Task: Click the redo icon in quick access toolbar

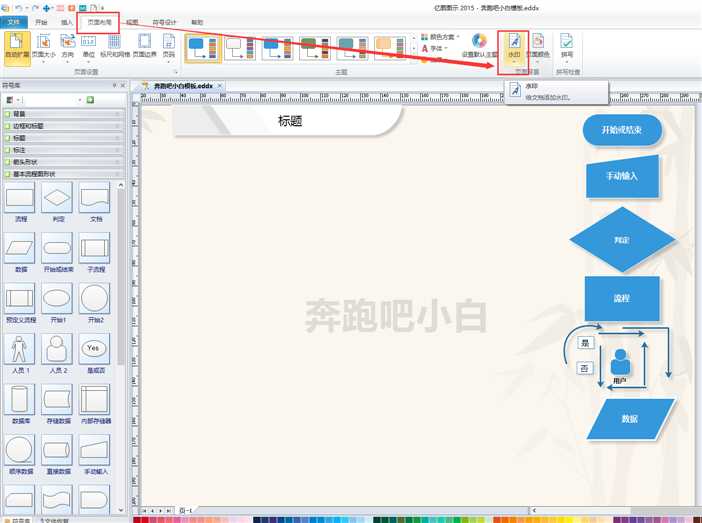Action: tap(35, 8)
